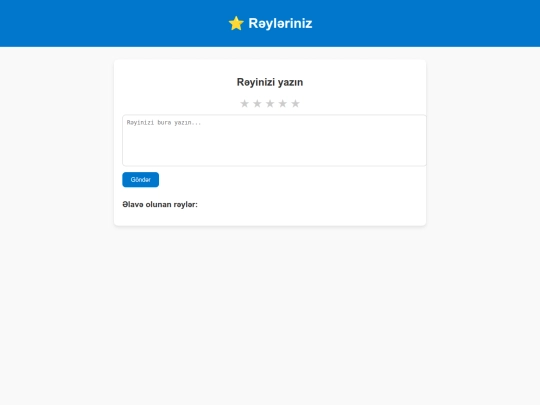Select the second rating star
Viewport: 540px width, 405px height.
click(257, 103)
